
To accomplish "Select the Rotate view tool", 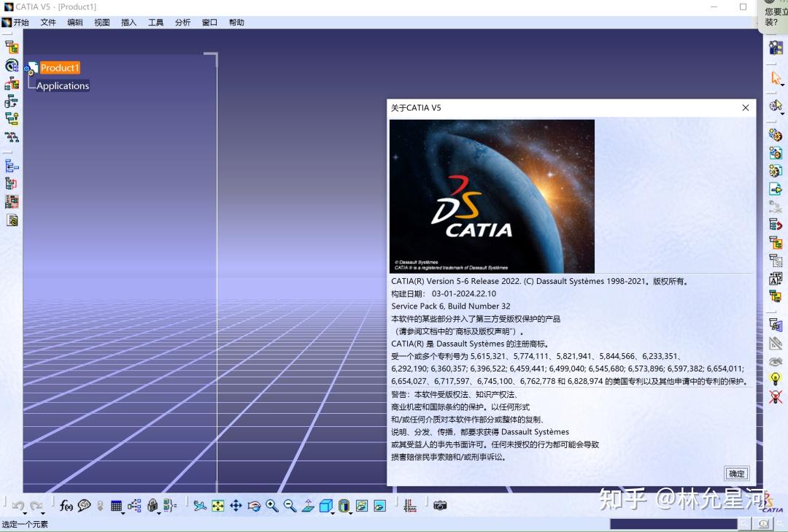I will 253,505.
